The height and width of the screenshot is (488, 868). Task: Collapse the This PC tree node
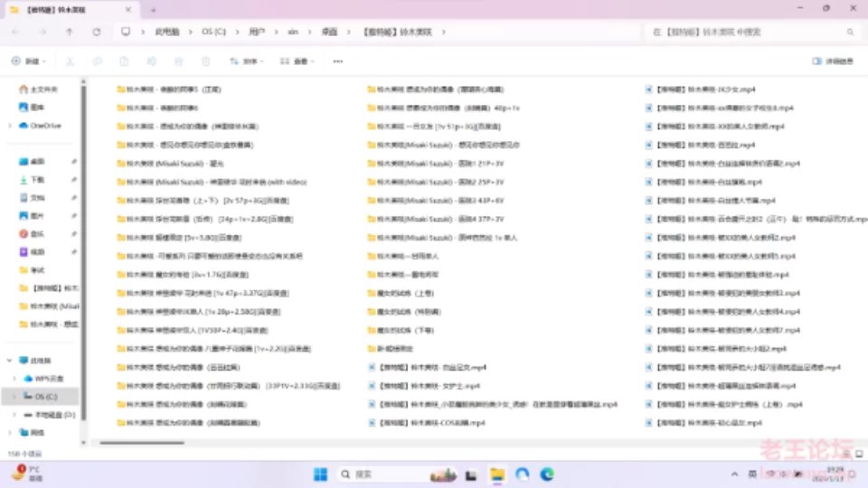(10, 361)
